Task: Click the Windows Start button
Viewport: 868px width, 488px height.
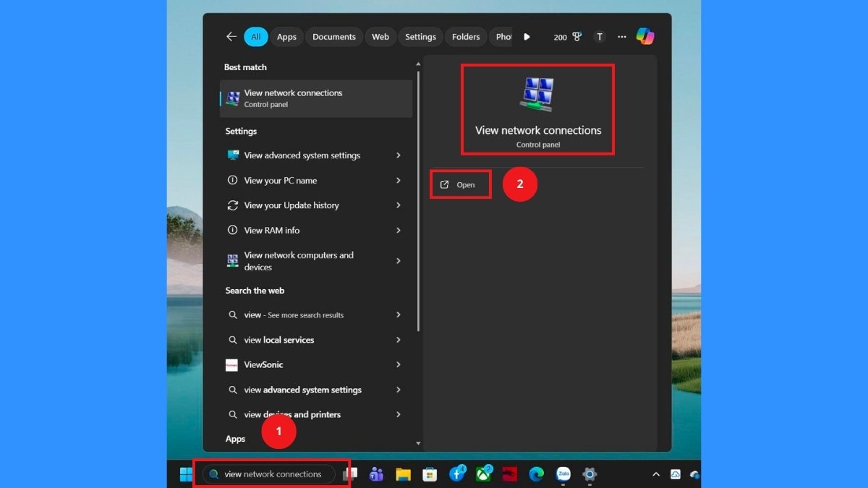Action: pos(186,474)
